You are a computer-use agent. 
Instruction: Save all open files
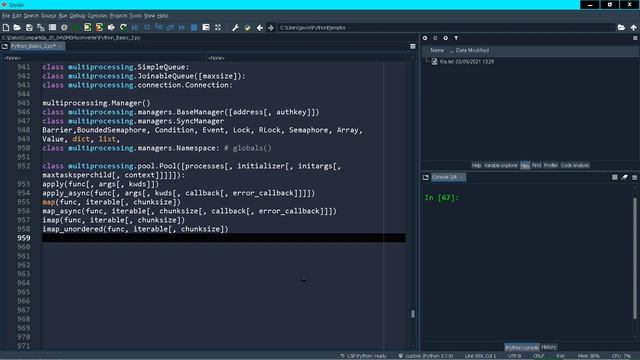click(x=41, y=27)
